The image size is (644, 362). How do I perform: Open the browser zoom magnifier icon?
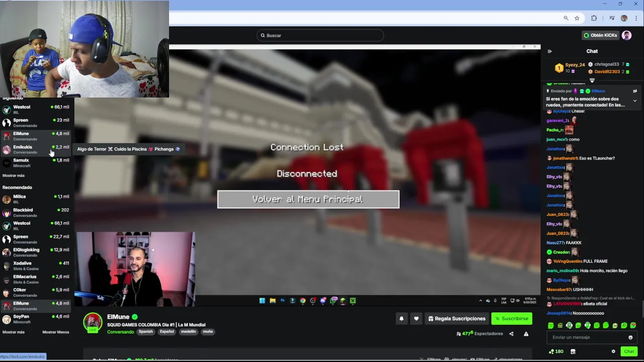[566, 18]
